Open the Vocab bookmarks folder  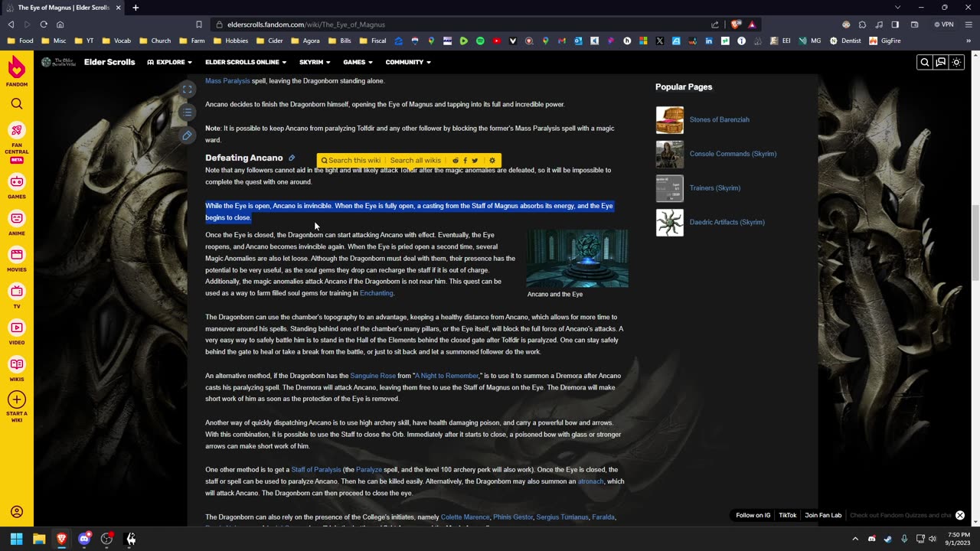click(116, 41)
